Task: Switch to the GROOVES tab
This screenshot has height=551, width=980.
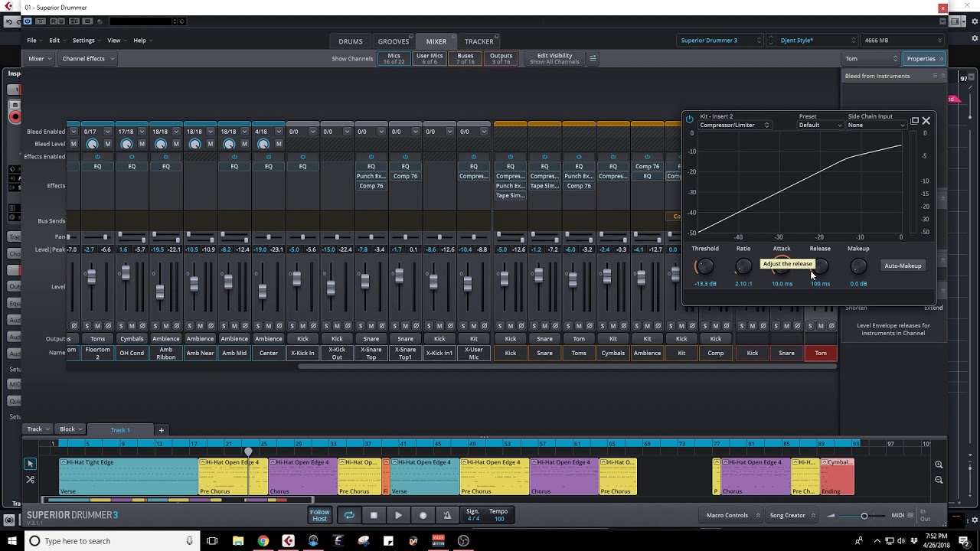Action: pyautogui.click(x=394, y=41)
